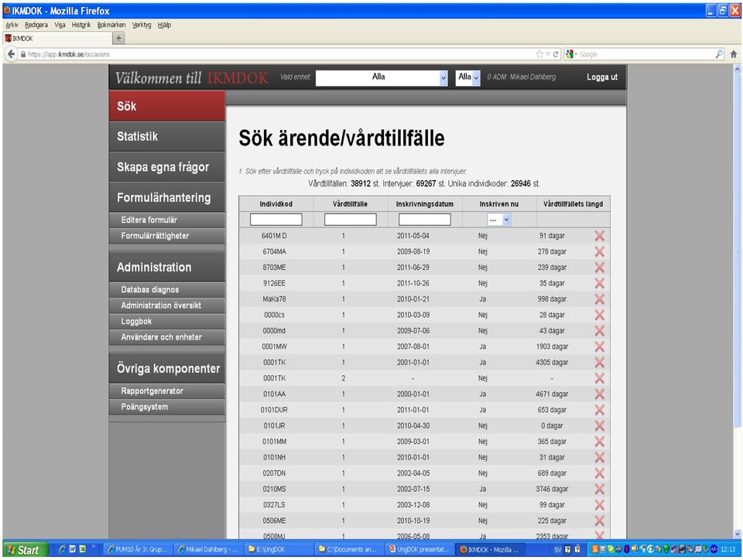This screenshot has height=560, width=743.
Task: Delete the 0207DN entry
Action: (599, 473)
